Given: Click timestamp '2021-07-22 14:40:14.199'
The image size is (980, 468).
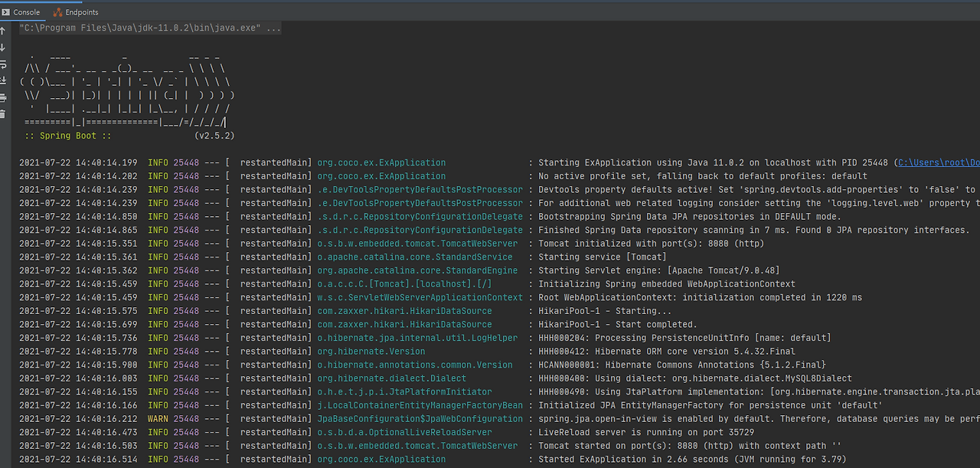Looking at the screenshot, I should 78,162.
